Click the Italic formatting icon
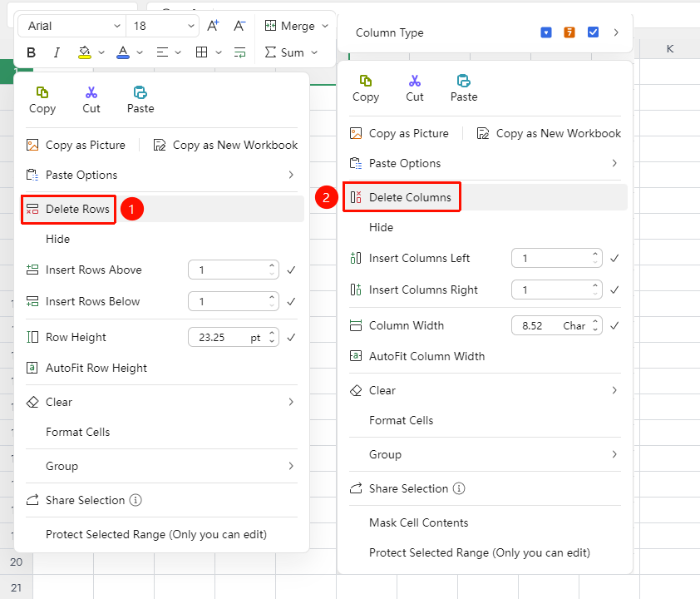The image size is (700, 599). (x=57, y=52)
